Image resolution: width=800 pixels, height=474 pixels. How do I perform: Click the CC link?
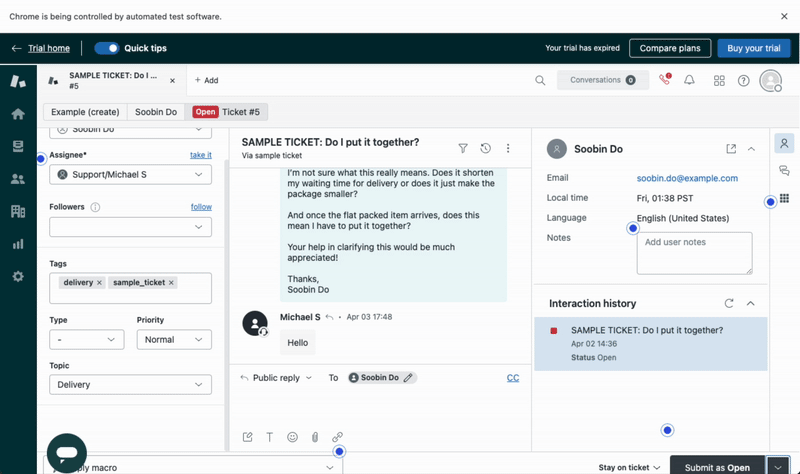pos(513,378)
